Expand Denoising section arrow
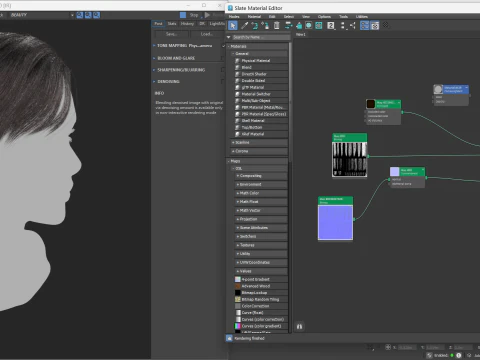 (154, 81)
